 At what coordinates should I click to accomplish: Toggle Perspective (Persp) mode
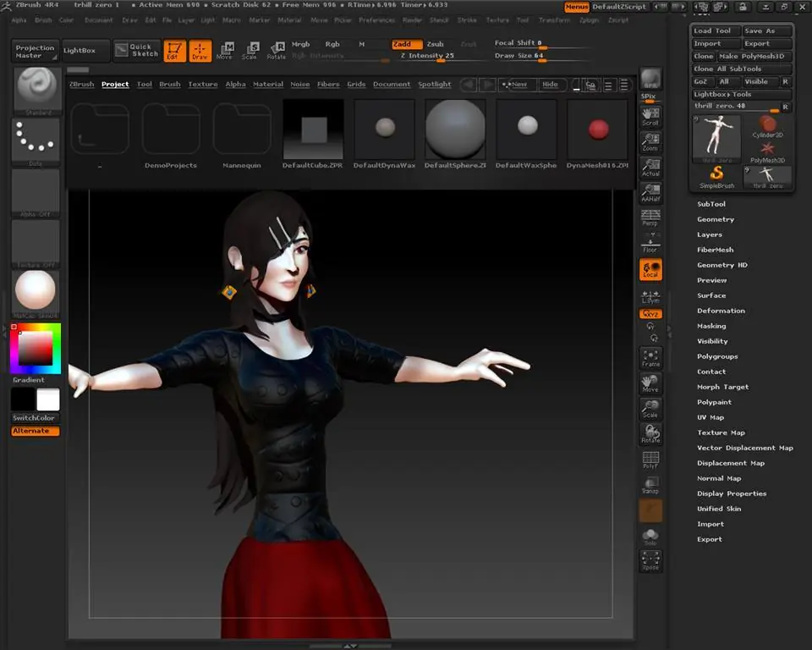tap(650, 218)
